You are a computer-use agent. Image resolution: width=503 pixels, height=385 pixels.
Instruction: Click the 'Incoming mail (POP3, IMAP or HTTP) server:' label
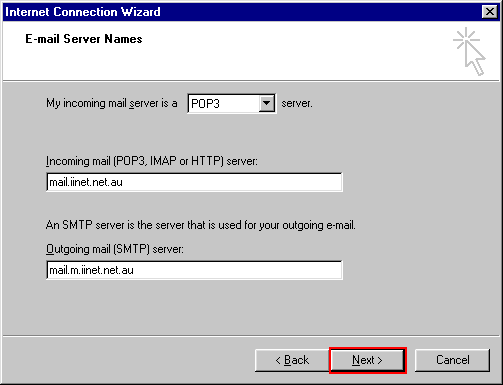152,161
